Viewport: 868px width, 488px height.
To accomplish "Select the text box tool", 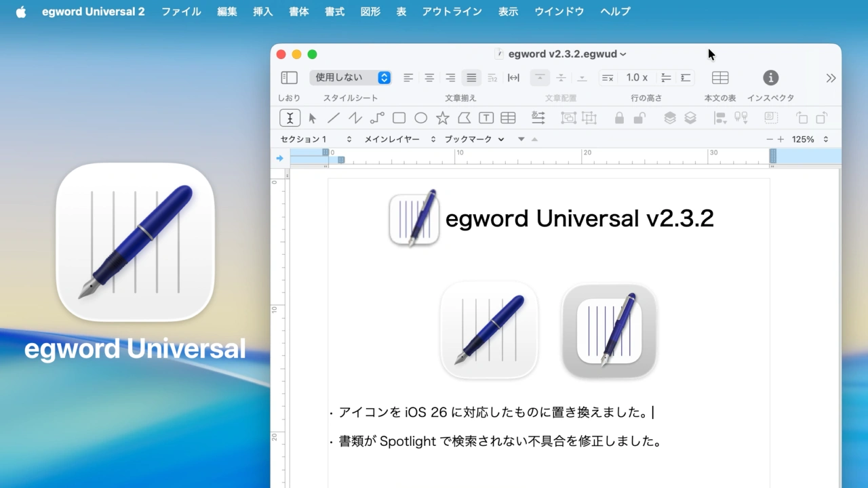I will point(486,118).
